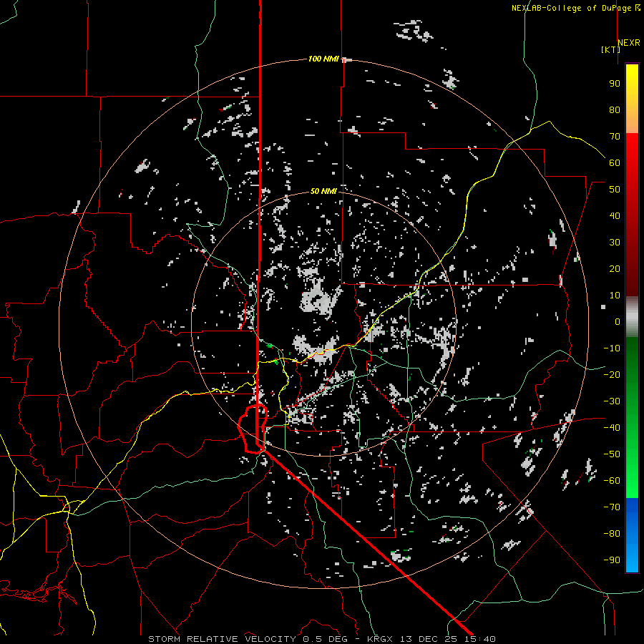Click the thick red outlined polygon near radar center-left

(x=253, y=429)
